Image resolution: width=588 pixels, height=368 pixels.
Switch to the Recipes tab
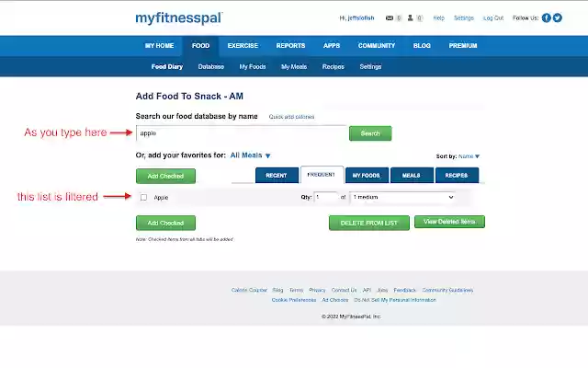pyautogui.click(x=457, y=176)
